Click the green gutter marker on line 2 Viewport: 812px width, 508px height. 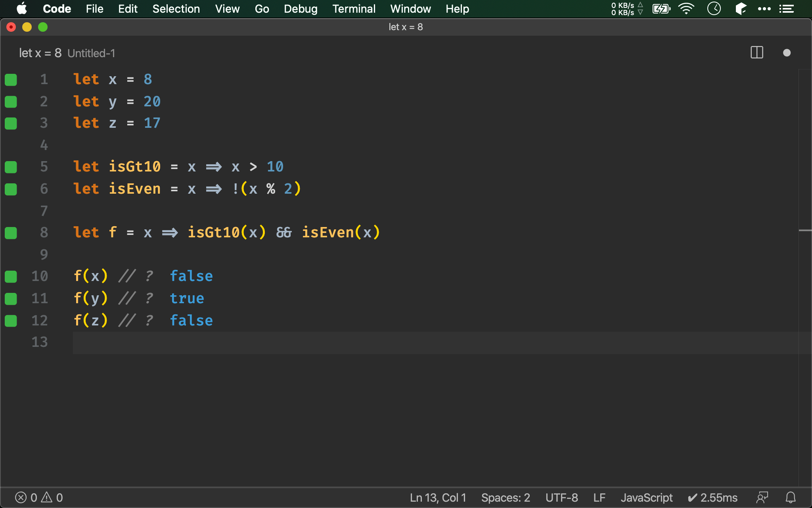pos(11,102)
